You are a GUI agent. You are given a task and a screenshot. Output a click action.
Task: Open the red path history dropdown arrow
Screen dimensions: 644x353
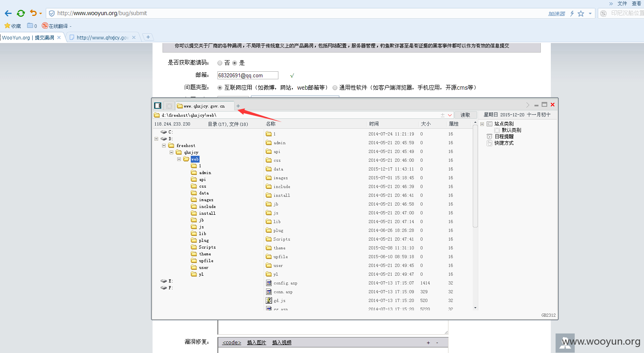coord(450,115)
